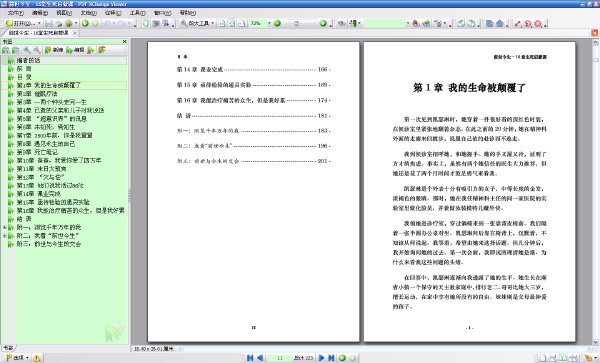Open Chapter 7 bookmark about year 1900
Screen dimensions: 600x363
pyautogui.click(x=54, y=135)
